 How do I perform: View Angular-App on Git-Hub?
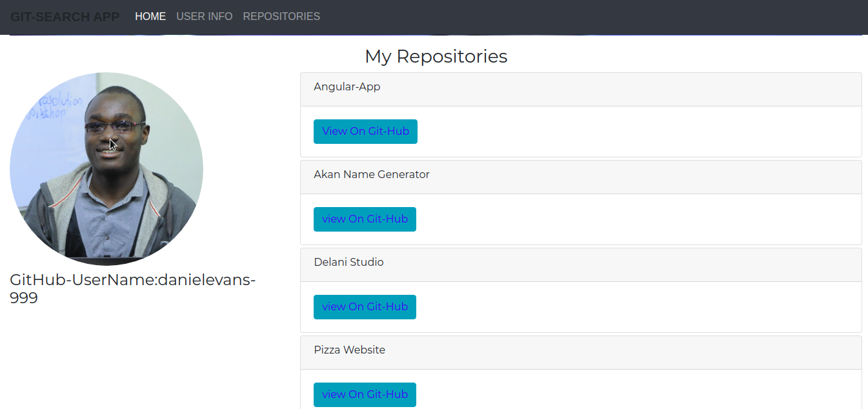pos(365,132)
